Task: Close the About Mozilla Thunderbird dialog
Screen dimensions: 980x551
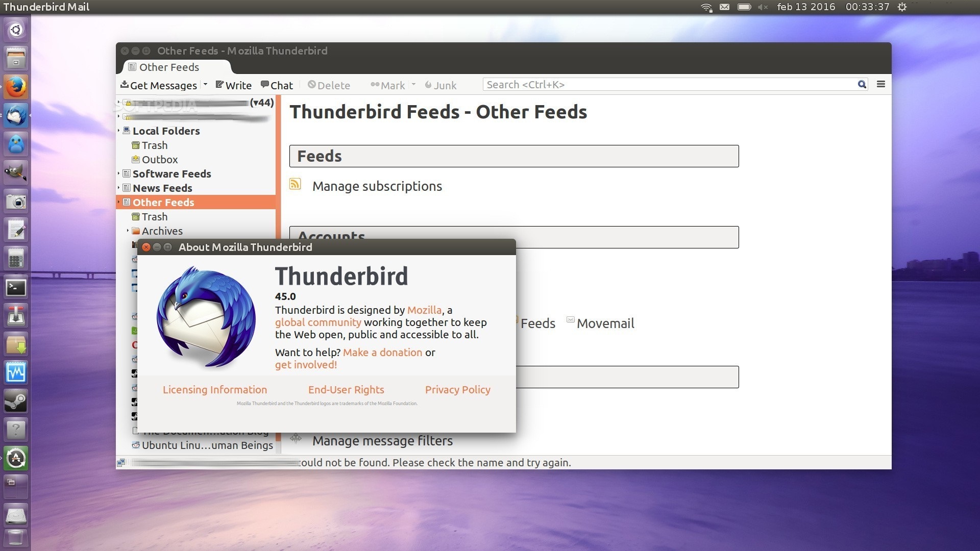Action: (146, 247)
